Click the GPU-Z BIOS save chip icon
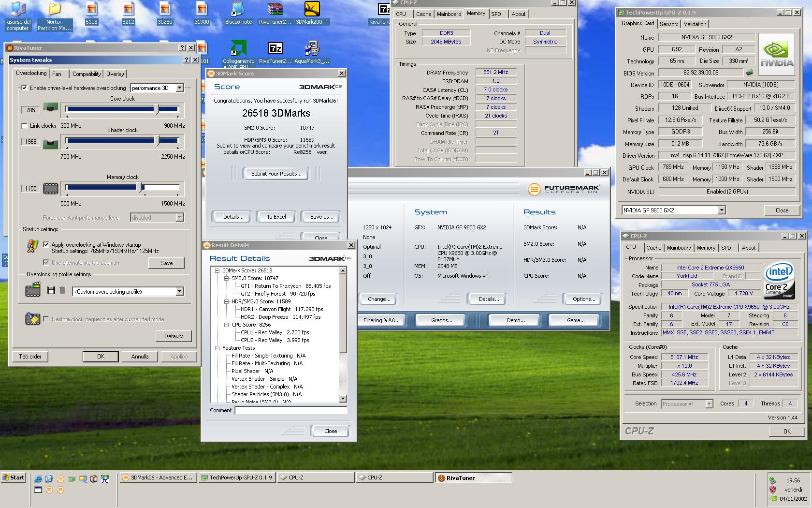The image size is (812, 508). coord(750,73)
